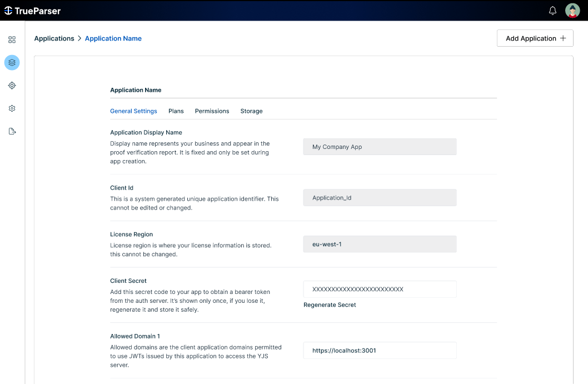Image resolution: width=588 pixels, height=384 pixels.
Task: Click the Application Name breadcrumb
Action: tap(113, 39)
